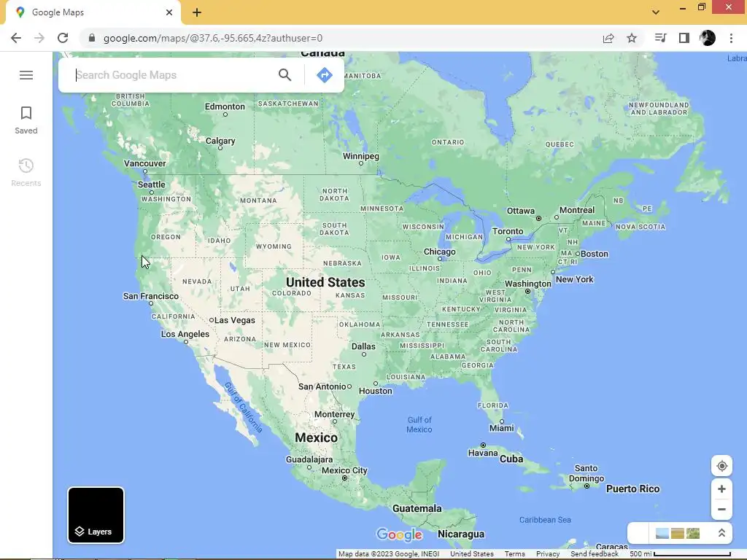Open a new tab with plus
This screenshot has height=560, width=747.
[197, 12]
